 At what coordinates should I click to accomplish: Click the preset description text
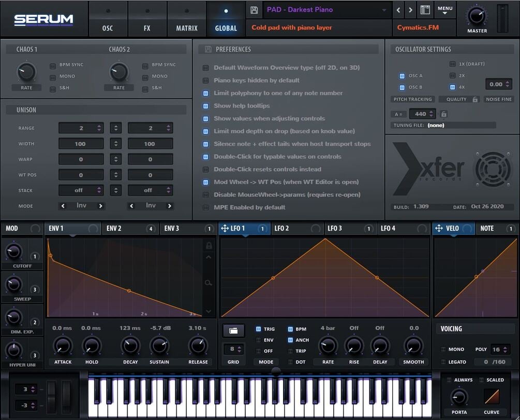click(292, 27)
